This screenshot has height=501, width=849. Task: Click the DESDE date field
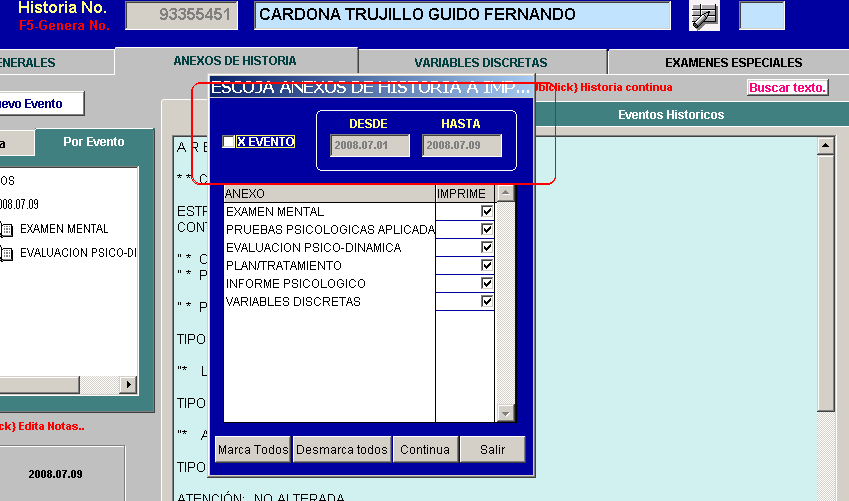370,145
